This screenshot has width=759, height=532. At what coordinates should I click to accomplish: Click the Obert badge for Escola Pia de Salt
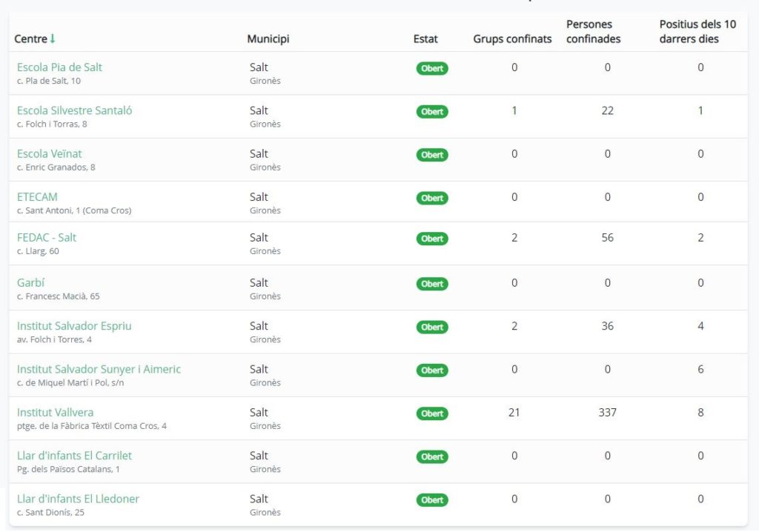coord(432,68)
